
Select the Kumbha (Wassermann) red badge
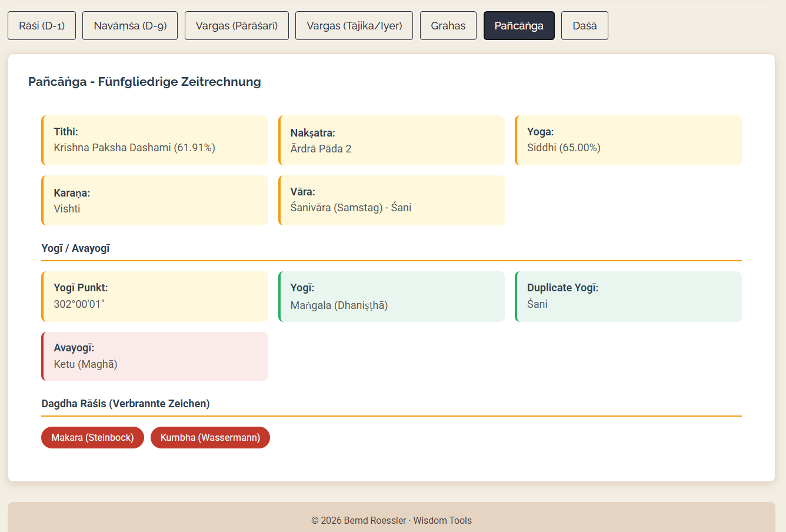(210, 437)
